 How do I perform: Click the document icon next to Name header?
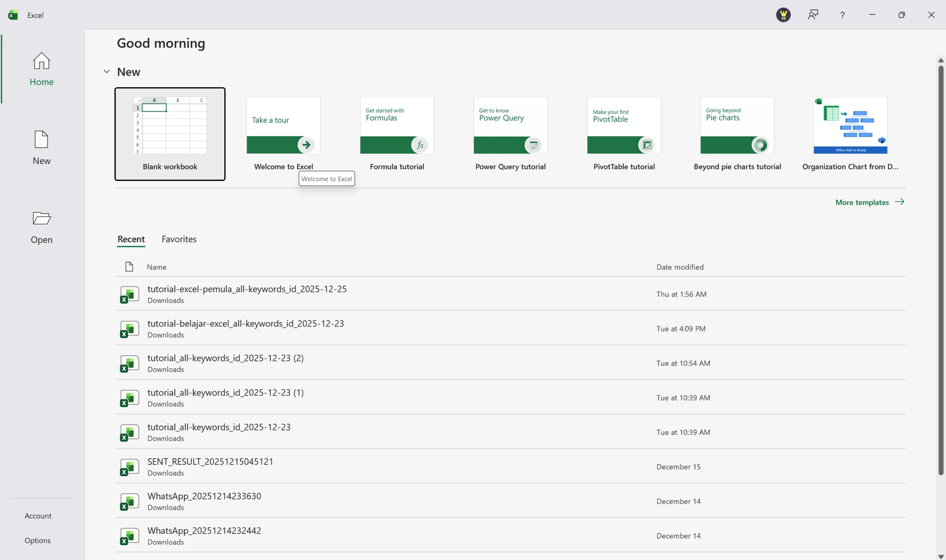pyautogui.click(x=129, y=267)
